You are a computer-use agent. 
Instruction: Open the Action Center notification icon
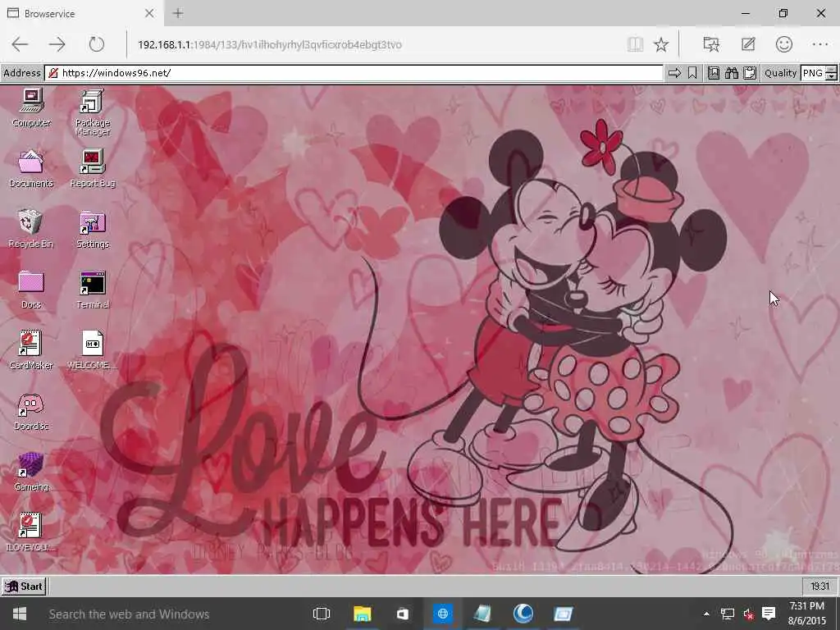769,614
